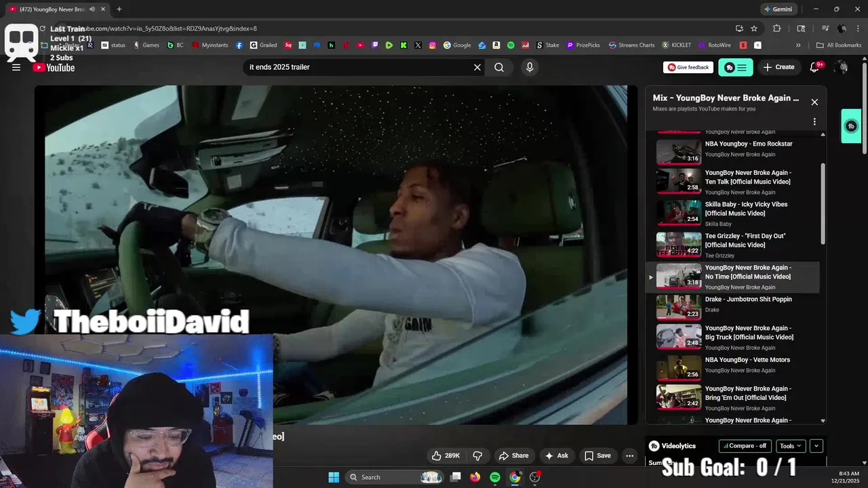868x488 pixels.
Task: Clear the search box with the X
Action: click(x=477, y=67)
